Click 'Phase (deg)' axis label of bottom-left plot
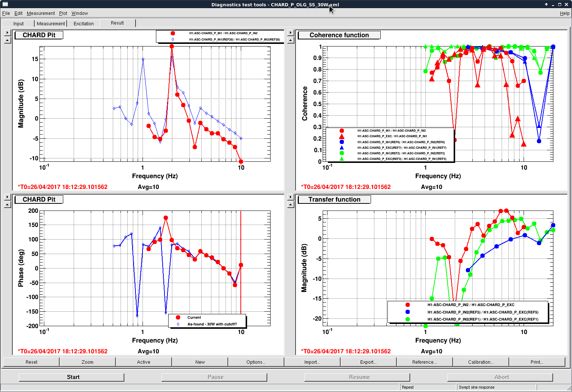572x392 pixels. click(21, 268)
